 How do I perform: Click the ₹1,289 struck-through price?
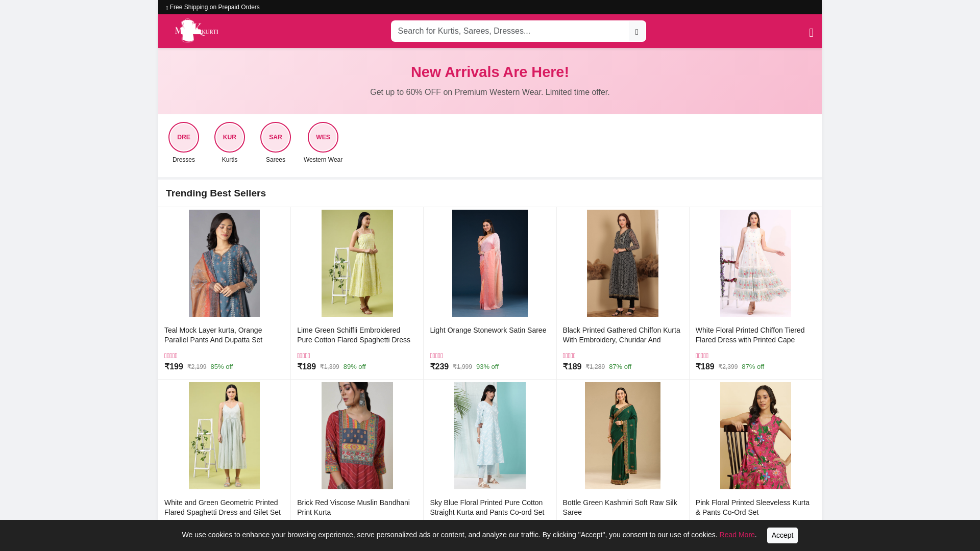click(595, 367)
